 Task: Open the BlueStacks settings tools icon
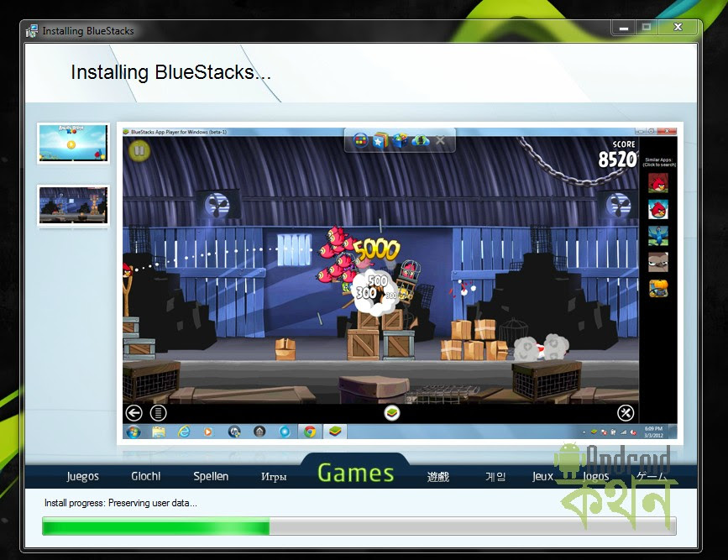point(626,413)
